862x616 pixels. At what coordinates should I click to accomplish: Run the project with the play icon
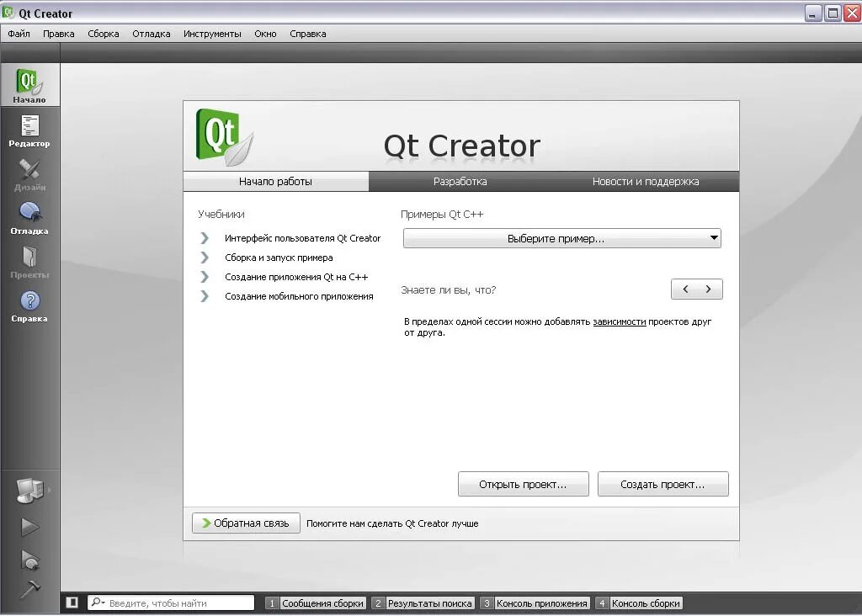pos(30,527)
